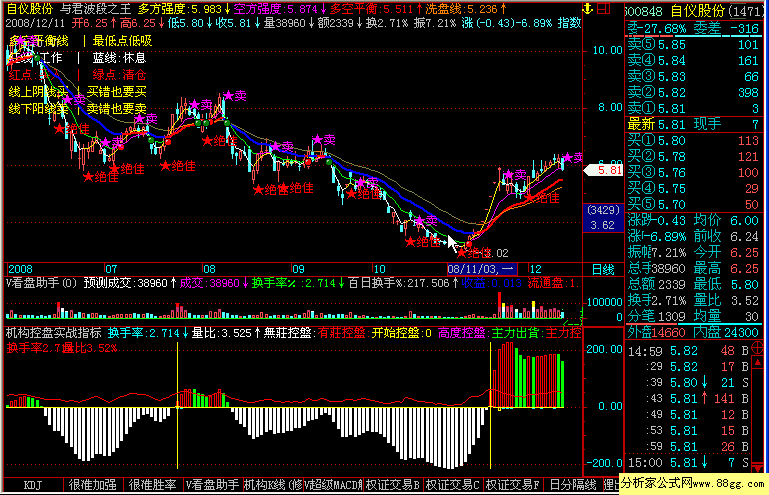This screenshot has width=769, height=495.
Task: Click the 分析家公式网 www.88gg.com link
Action: click(x=692, y=483)
